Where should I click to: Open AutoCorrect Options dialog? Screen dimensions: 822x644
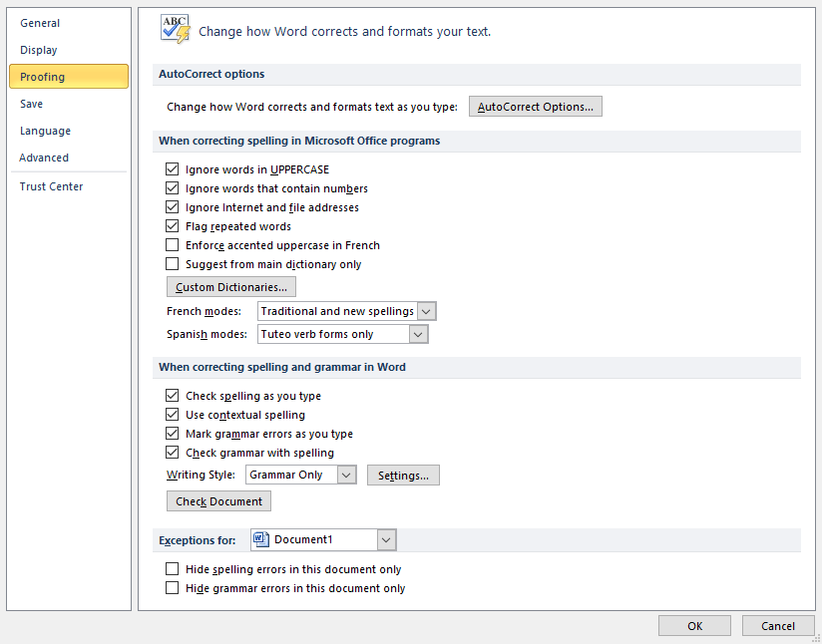point(536,107)
